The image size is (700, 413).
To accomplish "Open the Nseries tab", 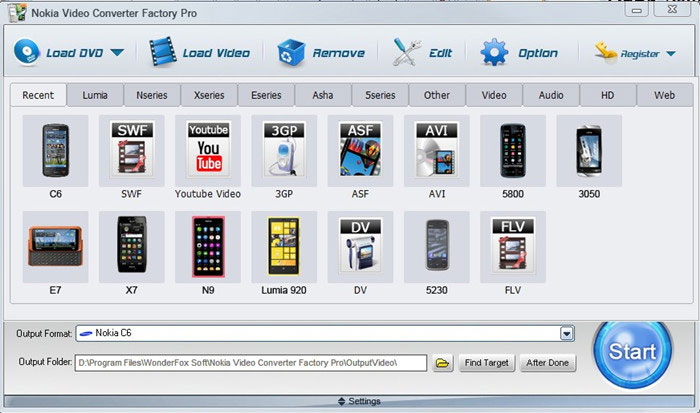I will tap(152, 95).
